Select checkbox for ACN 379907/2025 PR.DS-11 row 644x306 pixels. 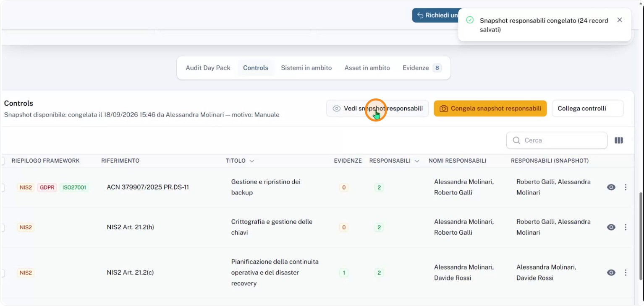pos(2,187)
